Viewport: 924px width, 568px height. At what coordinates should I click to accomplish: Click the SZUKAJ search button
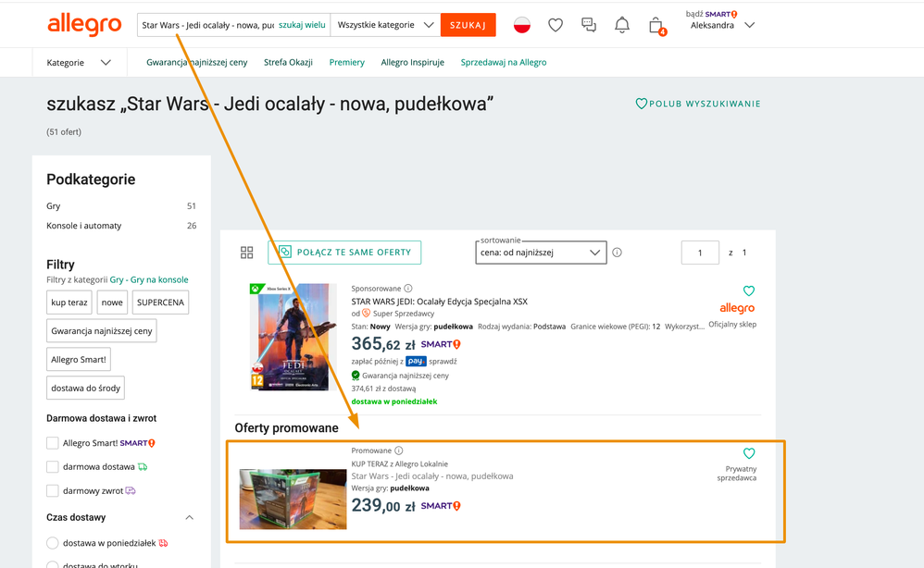click(468, 25)
